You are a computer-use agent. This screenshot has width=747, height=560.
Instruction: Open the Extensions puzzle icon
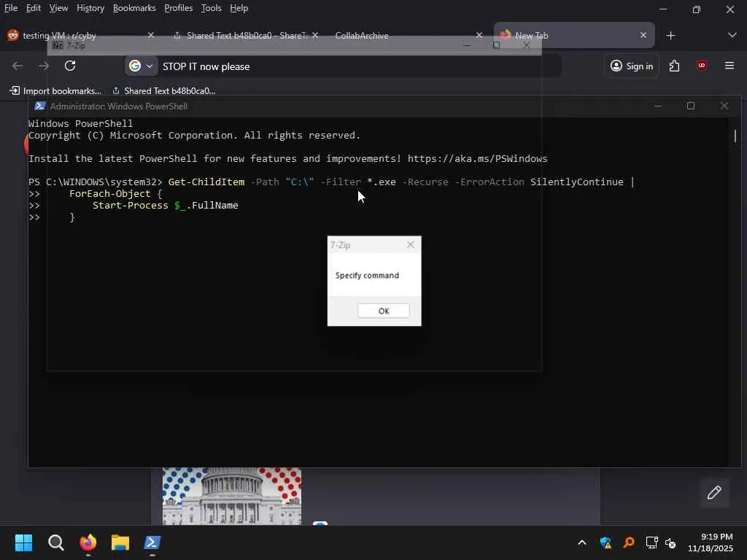point(674,66)
